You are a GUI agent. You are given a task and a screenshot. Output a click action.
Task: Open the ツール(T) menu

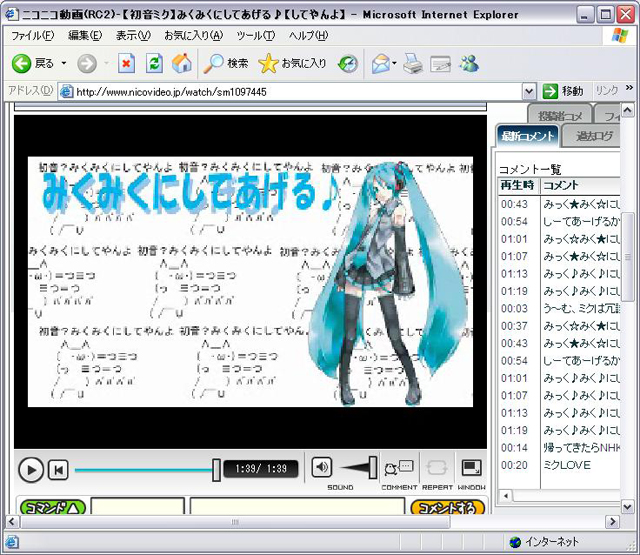(256, 35)
